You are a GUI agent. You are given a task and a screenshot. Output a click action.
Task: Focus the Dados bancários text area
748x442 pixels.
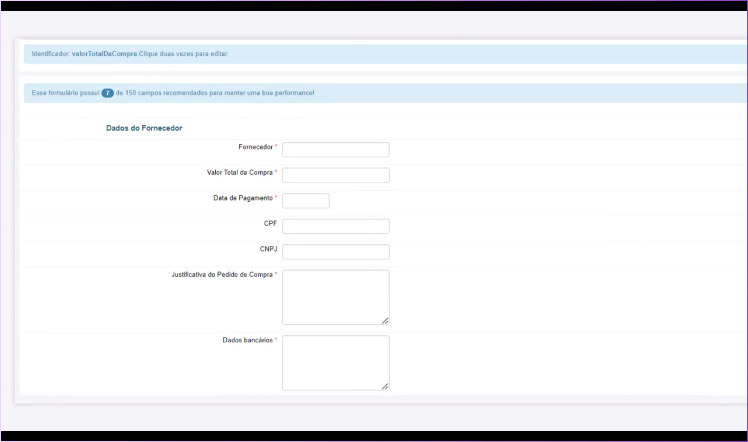(x=335, y=361)
